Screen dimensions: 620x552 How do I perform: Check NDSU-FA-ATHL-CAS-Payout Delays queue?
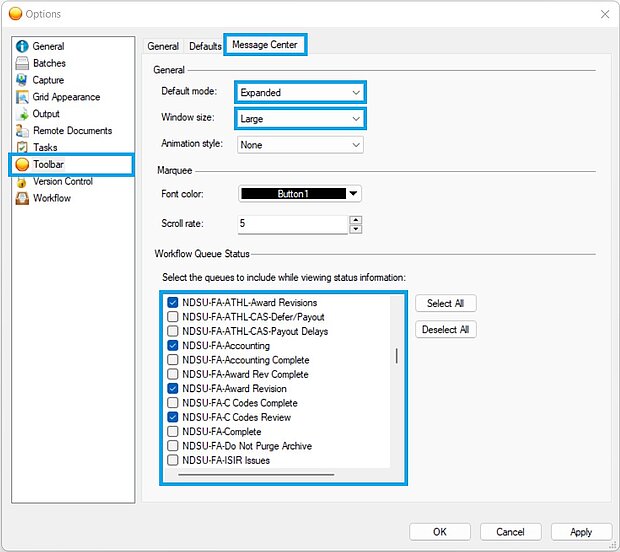coord(172,331)
